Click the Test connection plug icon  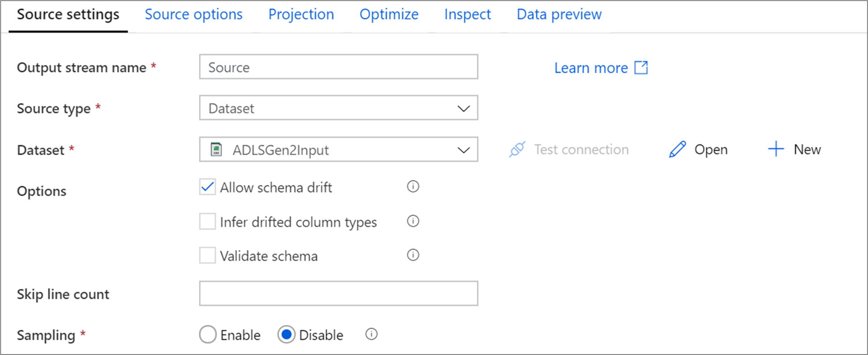(517, 149)
